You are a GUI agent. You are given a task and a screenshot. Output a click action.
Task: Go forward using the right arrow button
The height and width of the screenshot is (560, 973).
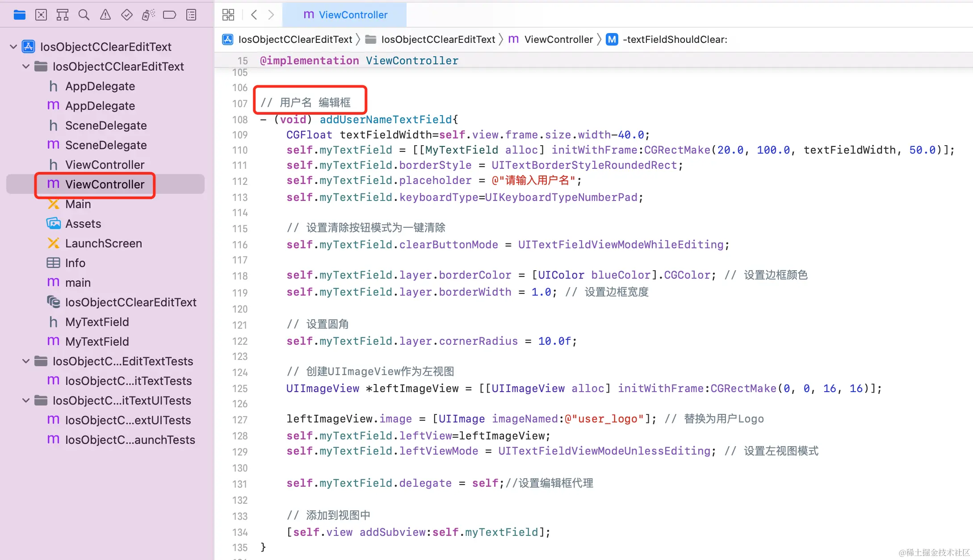pyautogui.click(x=271, y=15)
